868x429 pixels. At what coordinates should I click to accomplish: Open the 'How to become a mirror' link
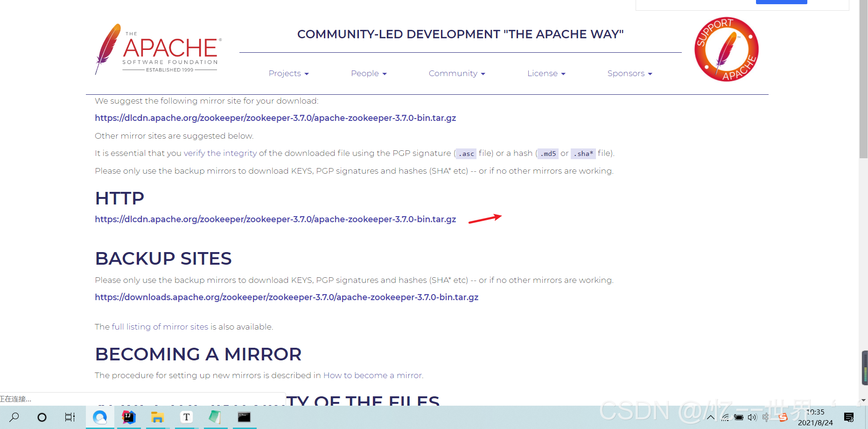[x=372, y=375]
